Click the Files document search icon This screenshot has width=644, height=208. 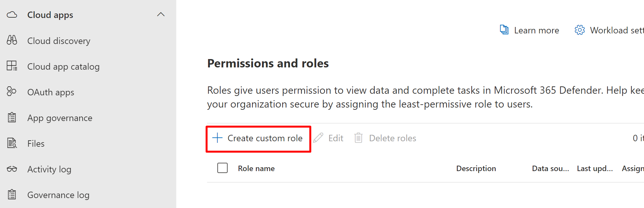pos(12,143)
